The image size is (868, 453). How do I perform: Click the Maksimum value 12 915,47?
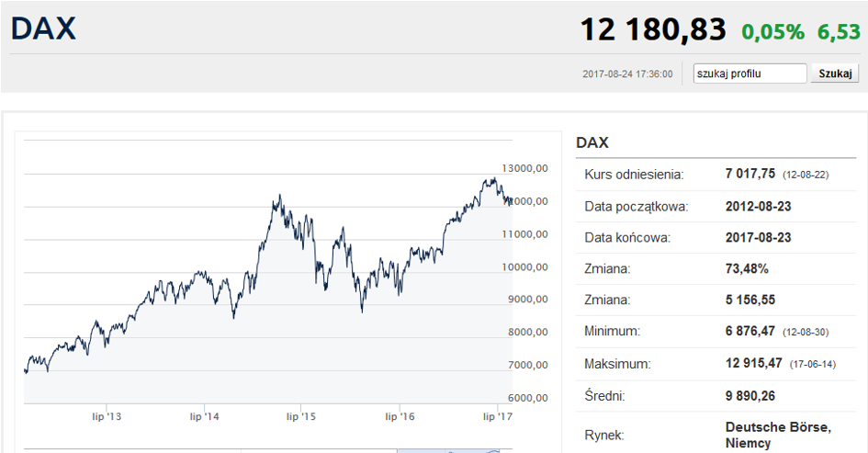click(753, 363)
